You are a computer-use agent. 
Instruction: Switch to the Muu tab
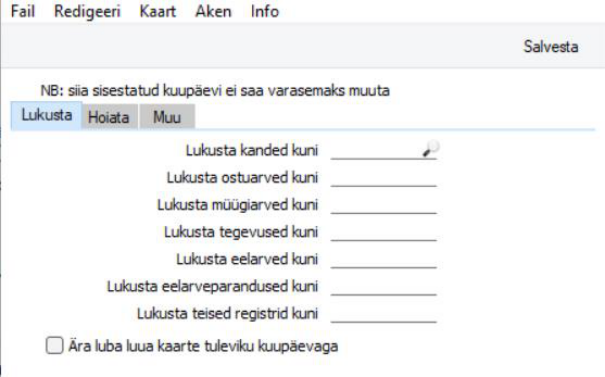167,117
